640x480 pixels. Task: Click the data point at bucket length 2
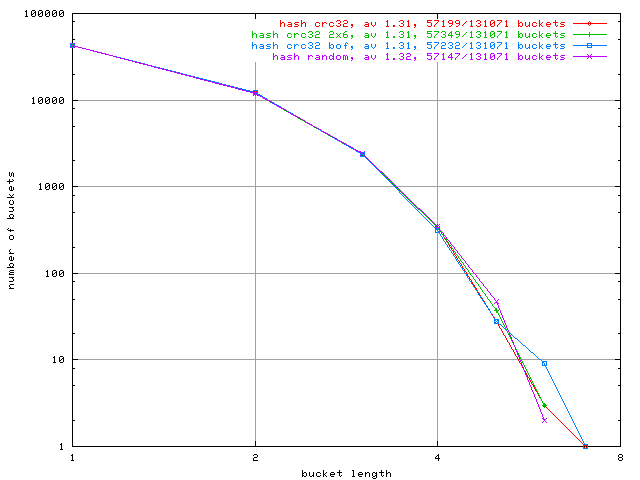(256, 93)
